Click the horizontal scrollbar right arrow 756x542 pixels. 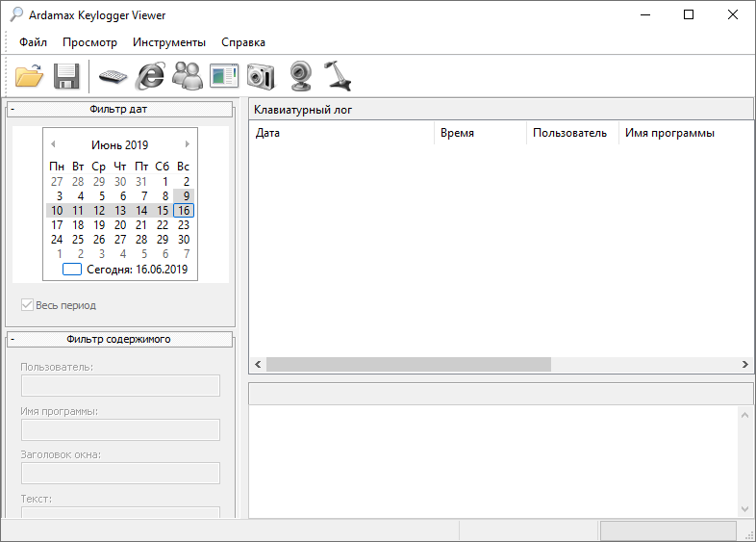745,365
